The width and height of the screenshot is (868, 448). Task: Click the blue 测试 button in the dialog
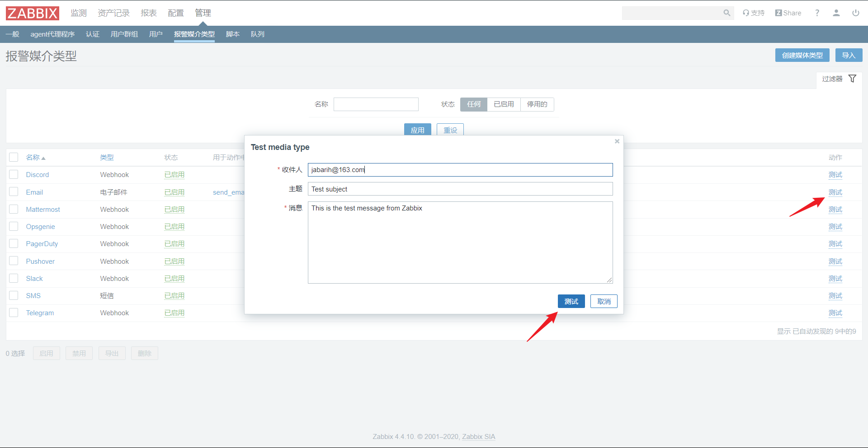click(x=571, y=301)
